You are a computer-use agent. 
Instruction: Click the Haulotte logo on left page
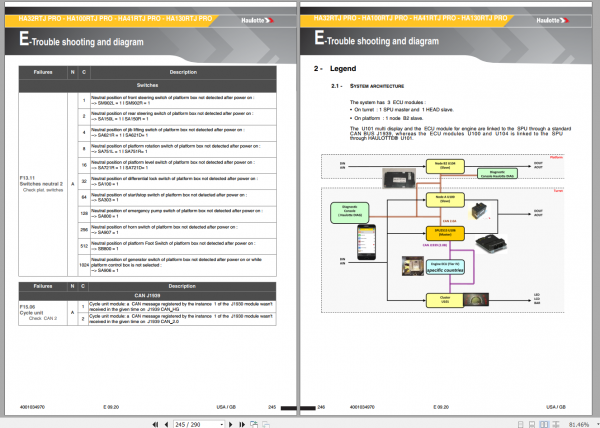tap(257, 20)
